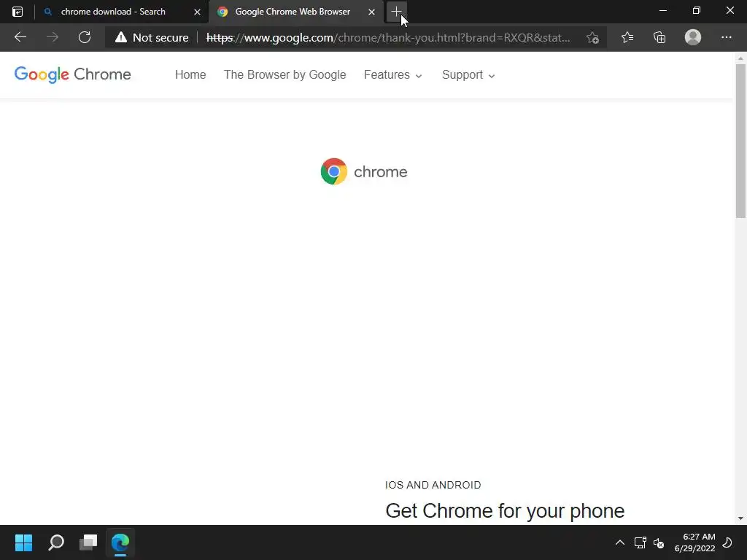Open Settings and more menu
This screenshot has height=560, width=747.
[726, 37]
